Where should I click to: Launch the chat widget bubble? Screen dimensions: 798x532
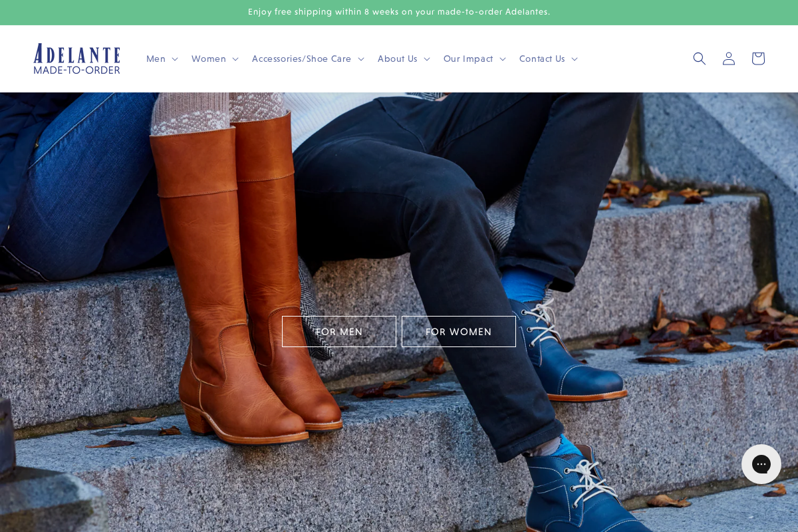pos(761,464)
